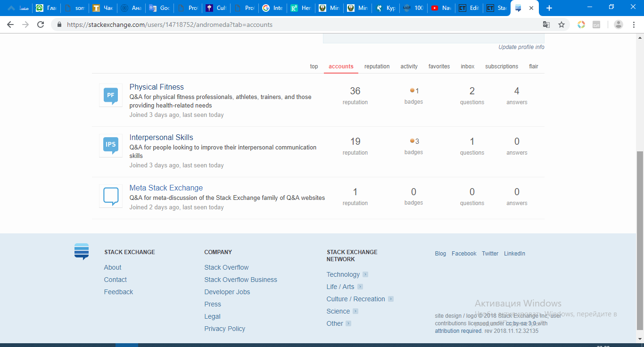Switch to the 'som' browser tab
The height and width of the screenshot is (347, 644).
[74, 8]
